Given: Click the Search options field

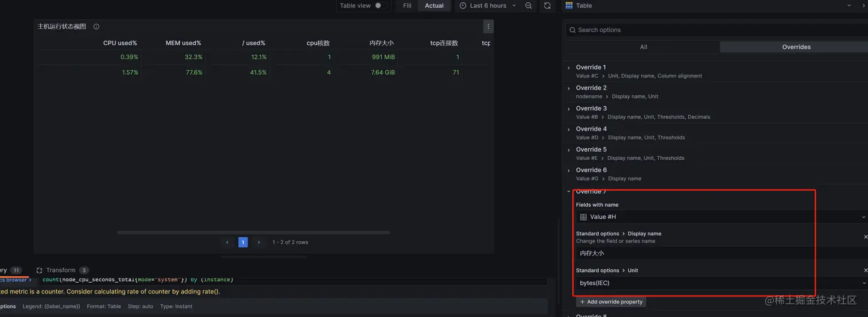Looking at the screenshot, I should tap(716, 30).
